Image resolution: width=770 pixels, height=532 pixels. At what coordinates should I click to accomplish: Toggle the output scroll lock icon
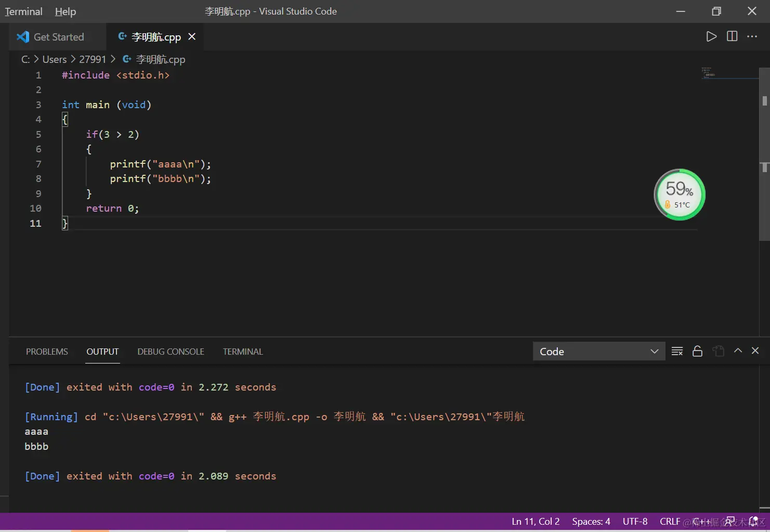(697, 352)
